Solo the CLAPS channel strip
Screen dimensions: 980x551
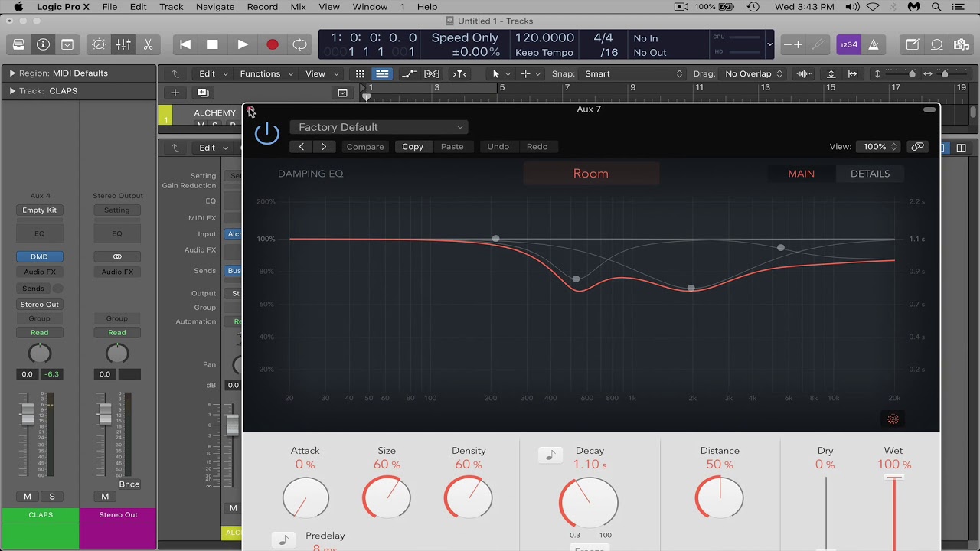pos(52,497)
